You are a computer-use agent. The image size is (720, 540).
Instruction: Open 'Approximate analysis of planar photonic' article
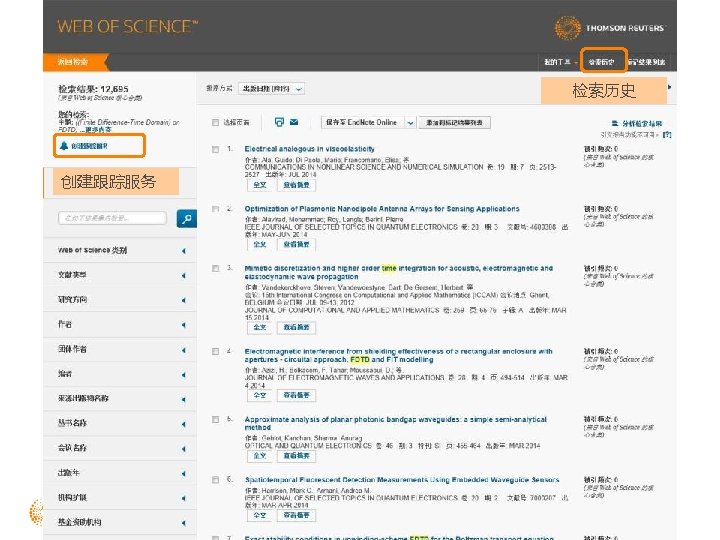396,423
